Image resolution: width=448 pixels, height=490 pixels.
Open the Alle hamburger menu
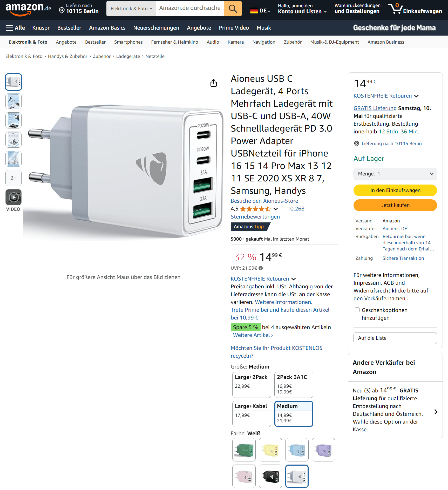tap(15, 28)
